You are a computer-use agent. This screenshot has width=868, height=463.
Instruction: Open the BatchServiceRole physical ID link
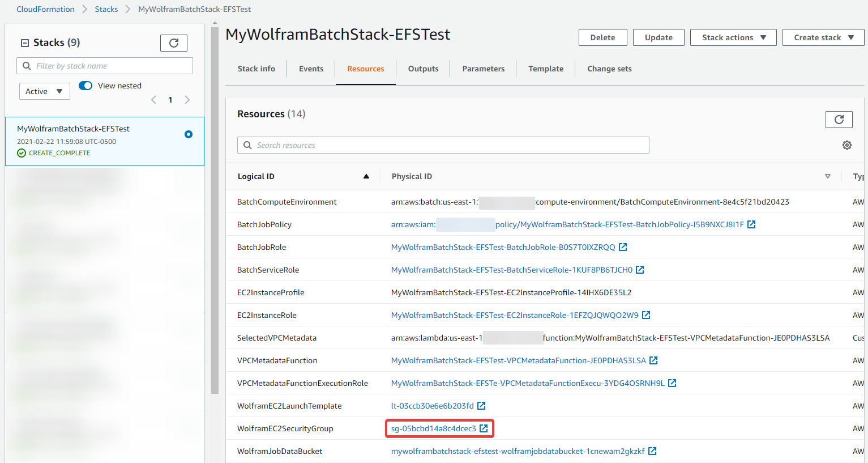tap(512, 270)
